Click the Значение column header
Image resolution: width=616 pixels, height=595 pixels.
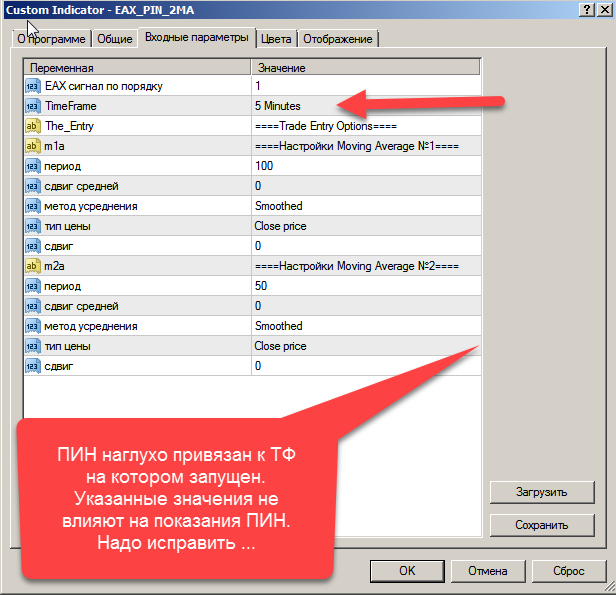366,68
